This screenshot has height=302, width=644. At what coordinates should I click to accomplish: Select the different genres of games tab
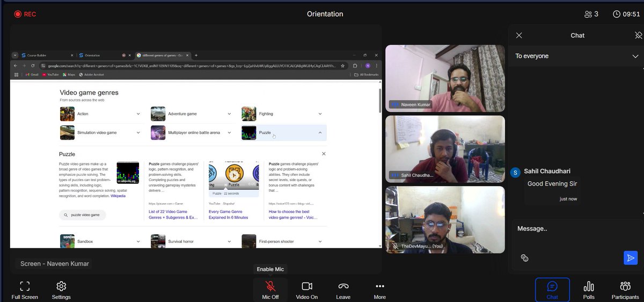163,55
